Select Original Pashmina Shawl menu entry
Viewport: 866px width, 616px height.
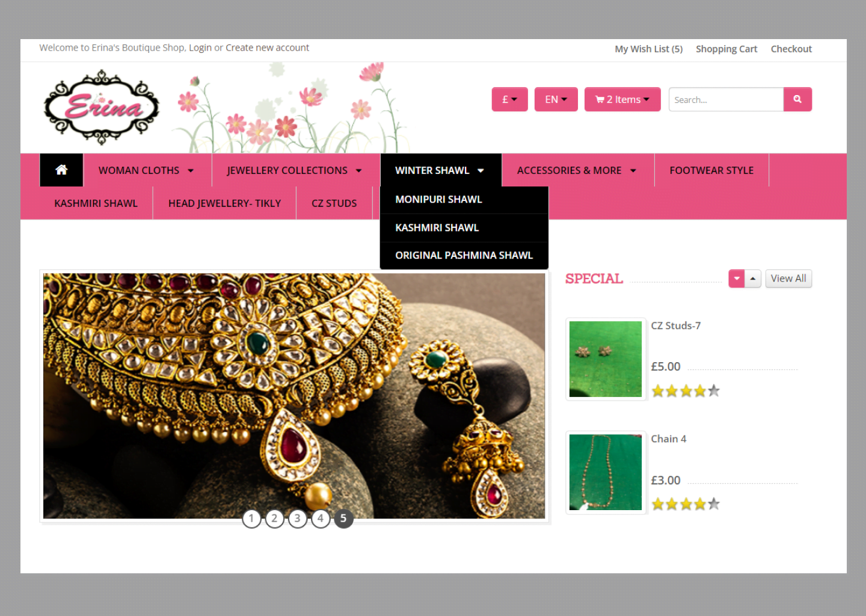(x=464, y=256)
